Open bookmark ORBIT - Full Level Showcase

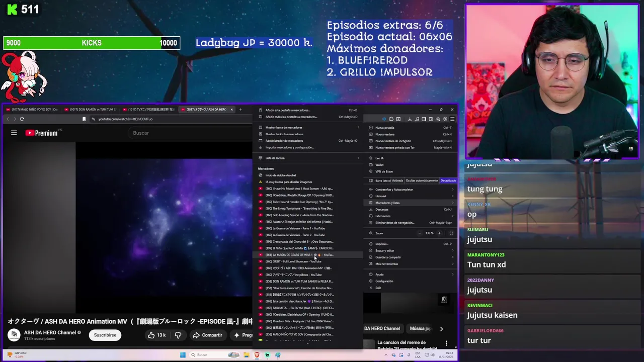pos(308,261)
